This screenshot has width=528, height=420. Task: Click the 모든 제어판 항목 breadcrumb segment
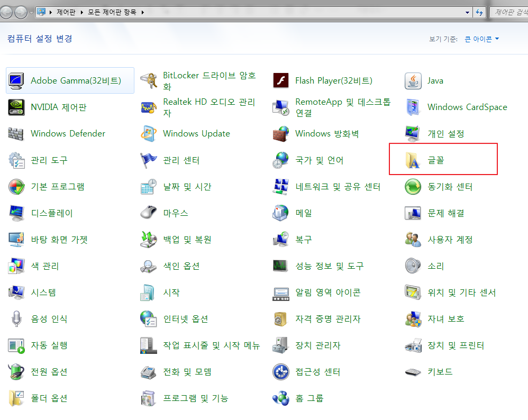pyautogui.click(x=112, y=12)
